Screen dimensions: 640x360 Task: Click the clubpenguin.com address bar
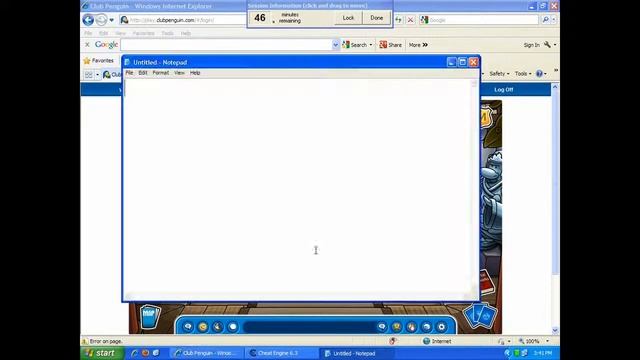(x=184, y=20)
